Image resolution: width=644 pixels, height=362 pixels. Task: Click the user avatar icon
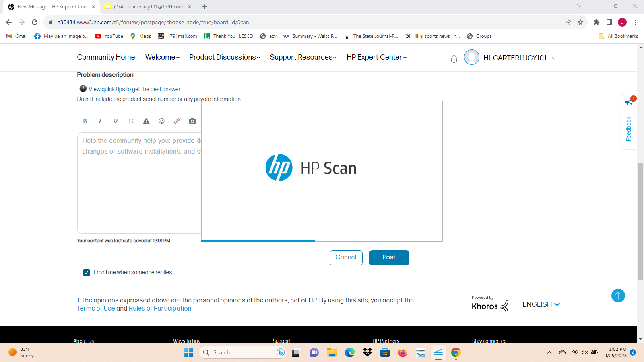(472, 57)
